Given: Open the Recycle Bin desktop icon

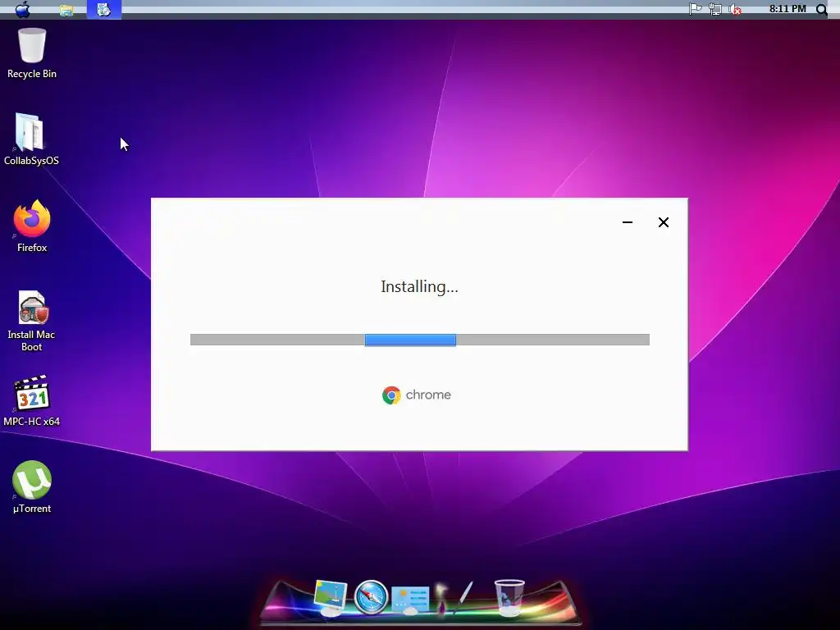Looking at the screenshot, I should pos(32,53).
